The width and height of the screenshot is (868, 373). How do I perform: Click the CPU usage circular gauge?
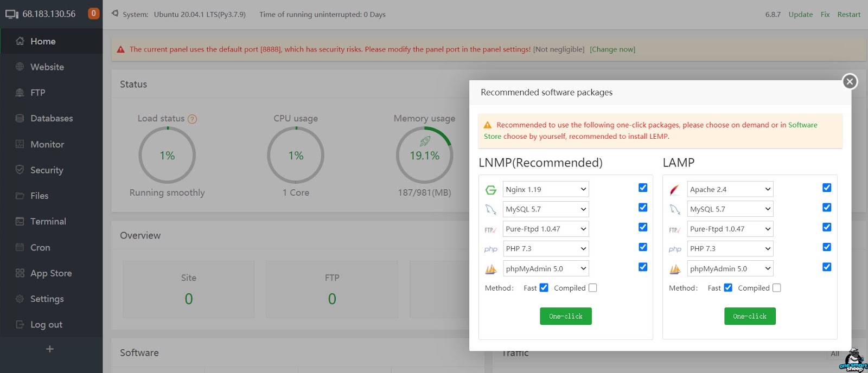(x=296, y=155)
